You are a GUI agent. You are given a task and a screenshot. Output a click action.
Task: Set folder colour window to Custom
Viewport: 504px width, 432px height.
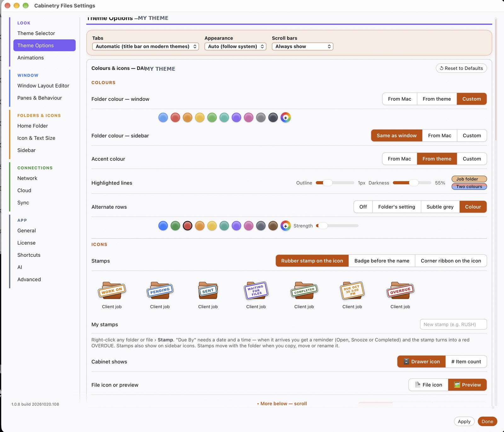pos(472,99)
